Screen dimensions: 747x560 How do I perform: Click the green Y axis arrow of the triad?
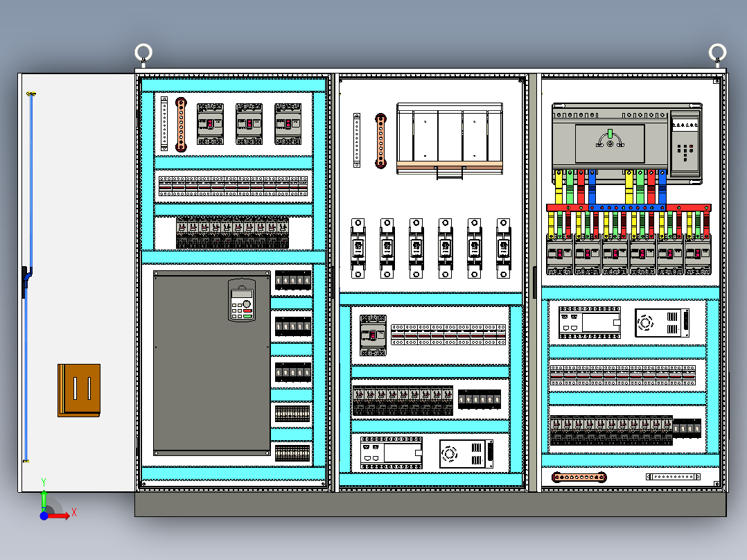(44, 500)
